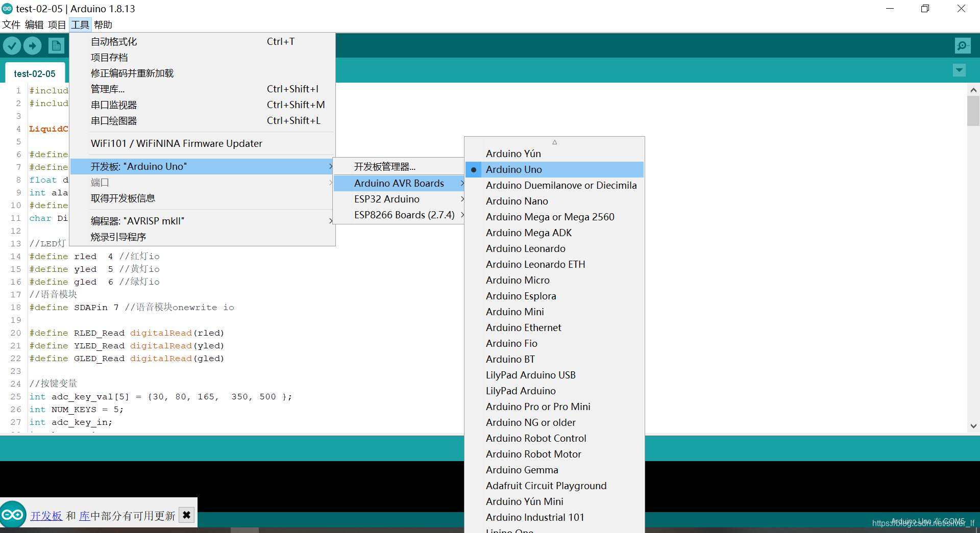This screenshot has width=980, height=533.
Task: Select Arduino Fio board
Action: (554, 343)
